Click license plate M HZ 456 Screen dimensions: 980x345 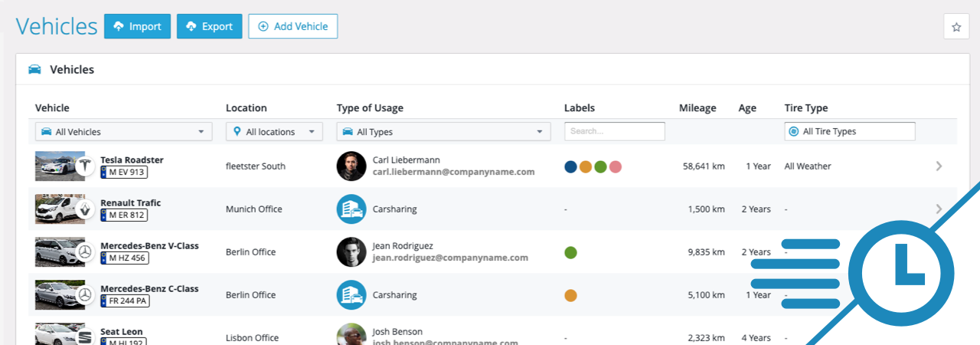[x=124, y=258]
